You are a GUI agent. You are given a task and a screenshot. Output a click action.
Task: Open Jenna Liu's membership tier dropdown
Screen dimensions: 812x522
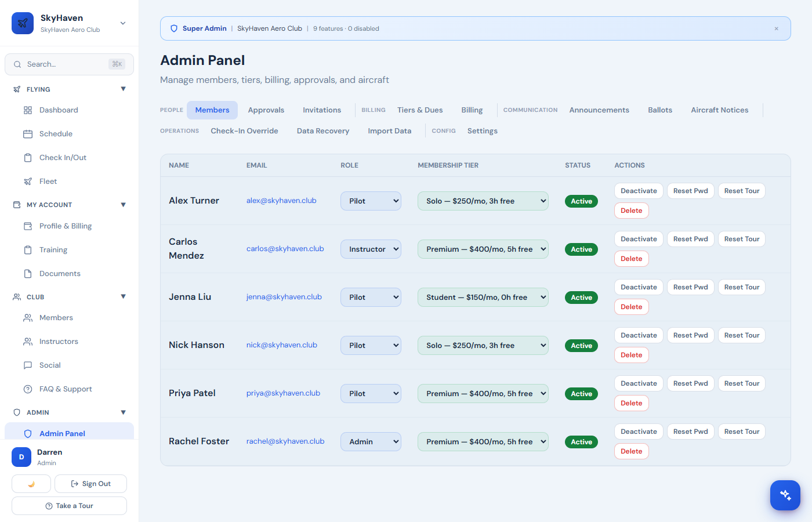(x=483, y=297)
